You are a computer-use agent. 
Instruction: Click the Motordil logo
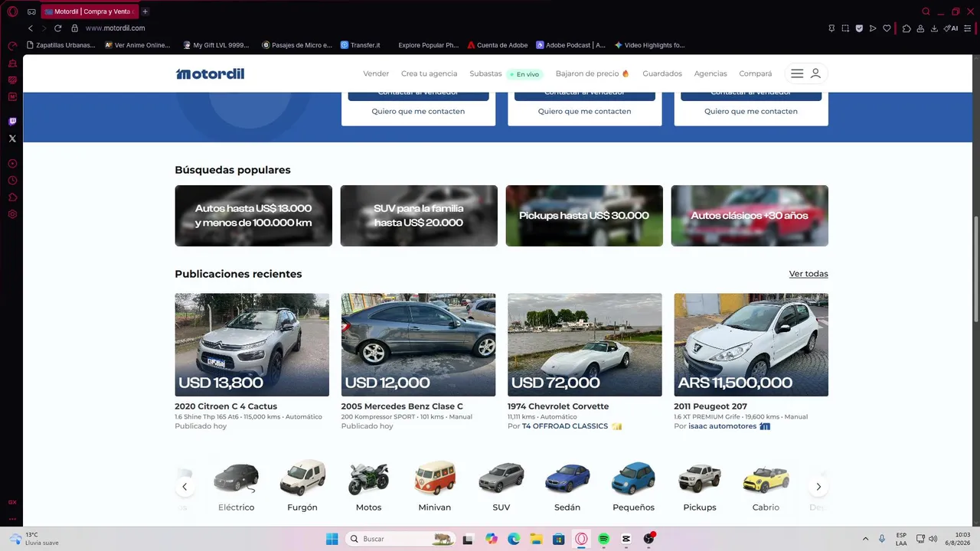coord(210,73)
